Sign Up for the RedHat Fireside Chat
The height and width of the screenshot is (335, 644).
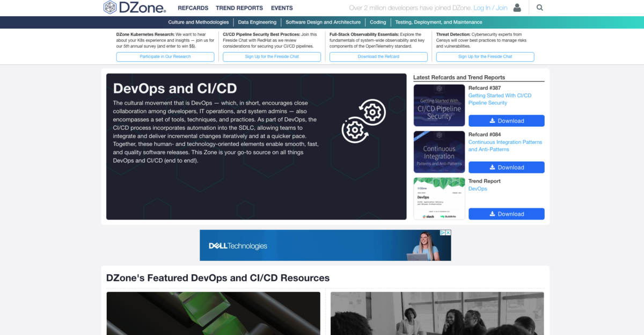[x=272, y=56]
